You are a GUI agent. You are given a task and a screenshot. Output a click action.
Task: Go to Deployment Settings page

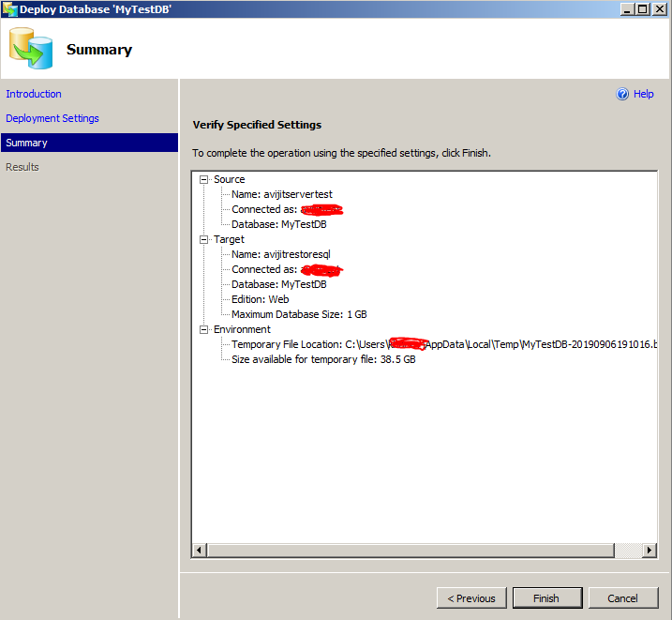tap(52, 118)
